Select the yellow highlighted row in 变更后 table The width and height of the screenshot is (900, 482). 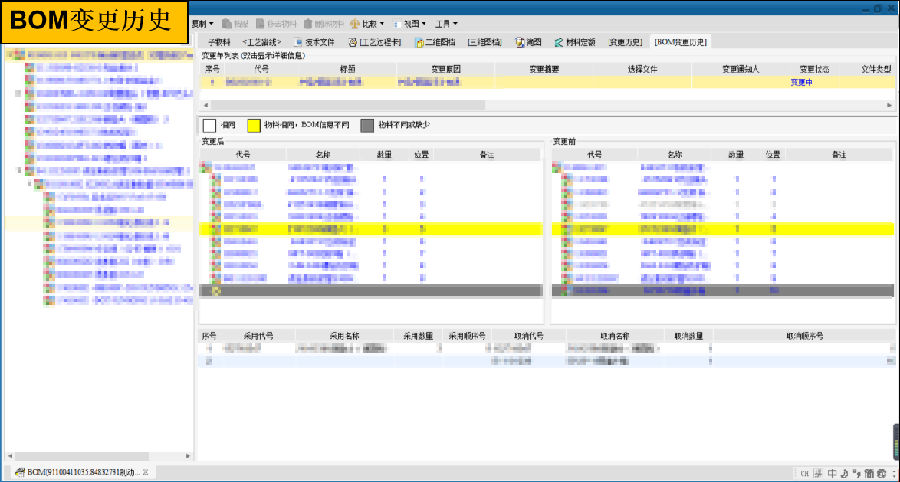coord(370,229)
